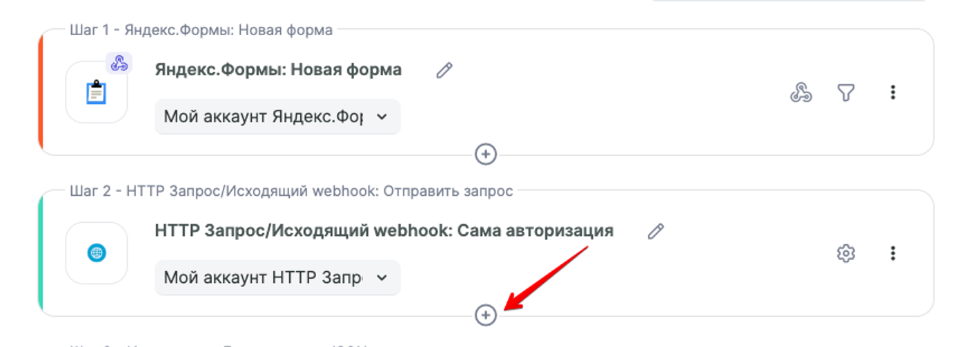Open the three-dot menu for the Яндекс.Формы step
The height and width of the screenshot is (347, 980).
coord(893,92)
